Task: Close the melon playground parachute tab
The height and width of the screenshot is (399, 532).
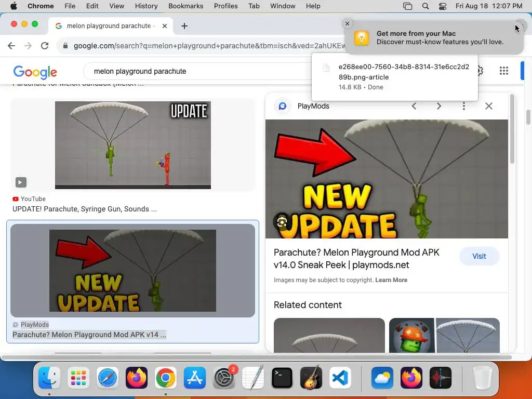Action: [165, 26]
